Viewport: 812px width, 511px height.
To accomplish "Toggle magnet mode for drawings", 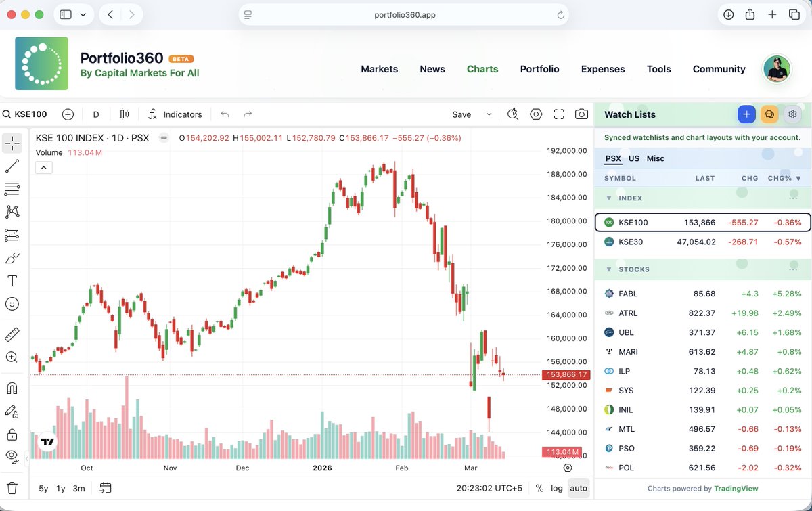I will pos(12,388).
